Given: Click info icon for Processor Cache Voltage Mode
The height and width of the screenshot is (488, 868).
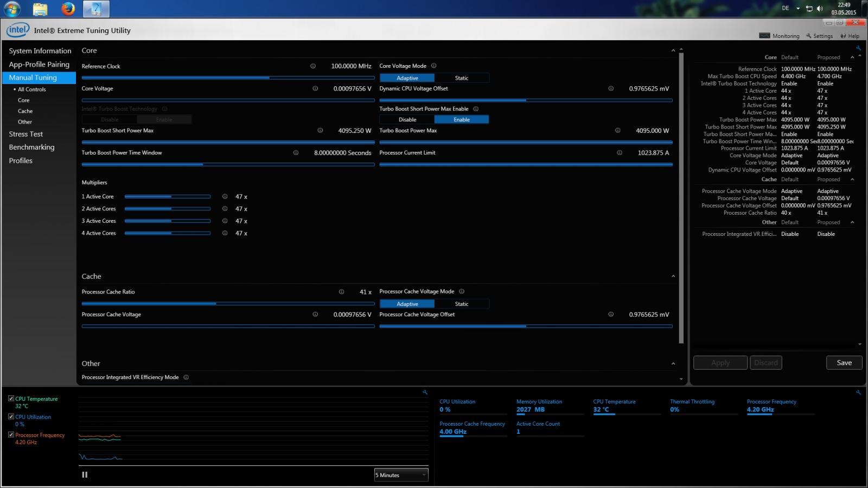Looking at the screenshot, I should (x=462, y=291).
